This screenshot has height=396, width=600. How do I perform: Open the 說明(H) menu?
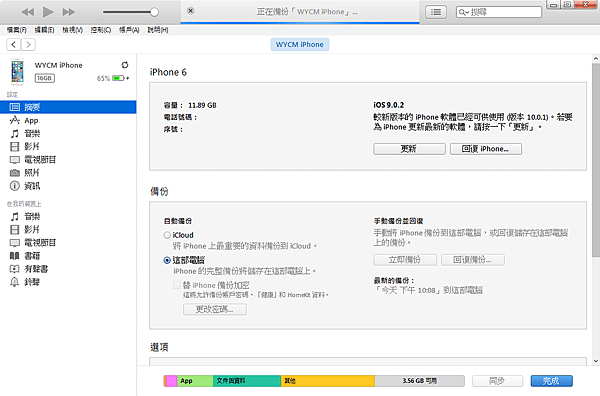[x=158, y=30]
